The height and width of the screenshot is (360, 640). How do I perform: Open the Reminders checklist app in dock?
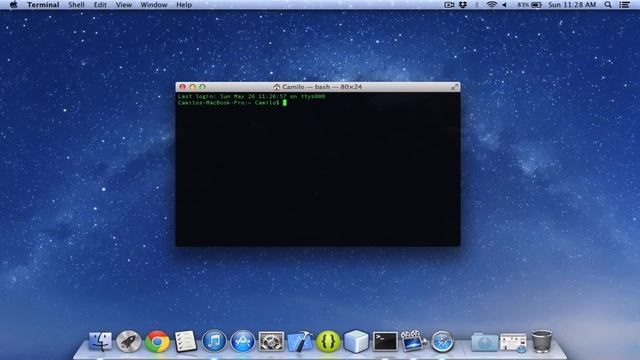click(x=186, y=341)
